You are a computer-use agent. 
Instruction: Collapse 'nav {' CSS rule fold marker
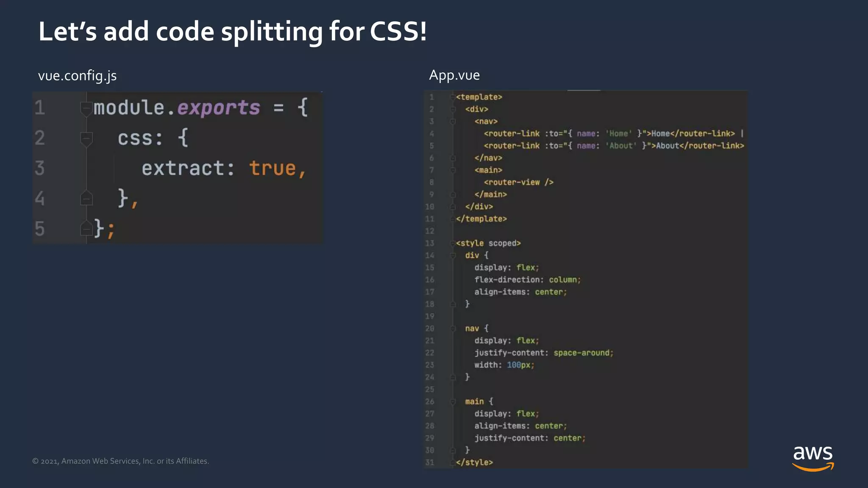coord(453,329)
